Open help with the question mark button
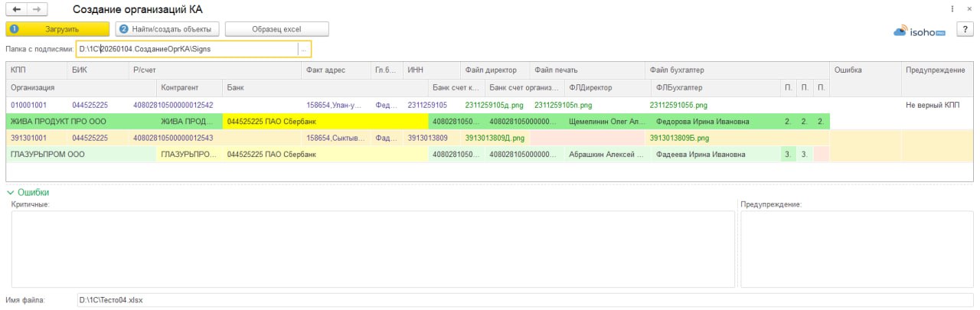Screen dimensions: 980x310 pyautogui.click(x=965, y=29)
